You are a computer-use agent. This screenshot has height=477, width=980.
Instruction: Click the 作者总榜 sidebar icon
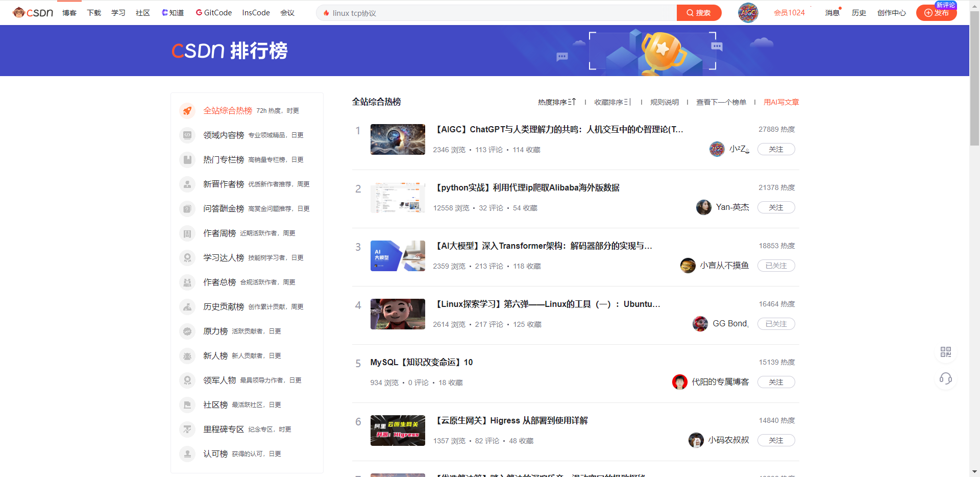click(187, 282)
